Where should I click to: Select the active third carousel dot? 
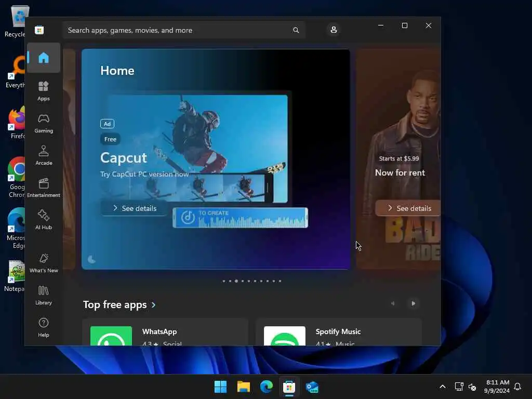pos(236,281)
